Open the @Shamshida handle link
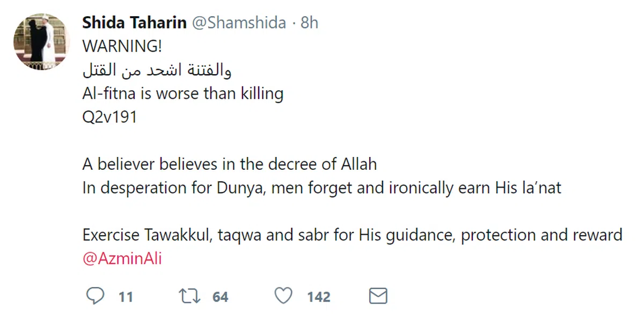644x316 pixels. click(x=238, y=23)
